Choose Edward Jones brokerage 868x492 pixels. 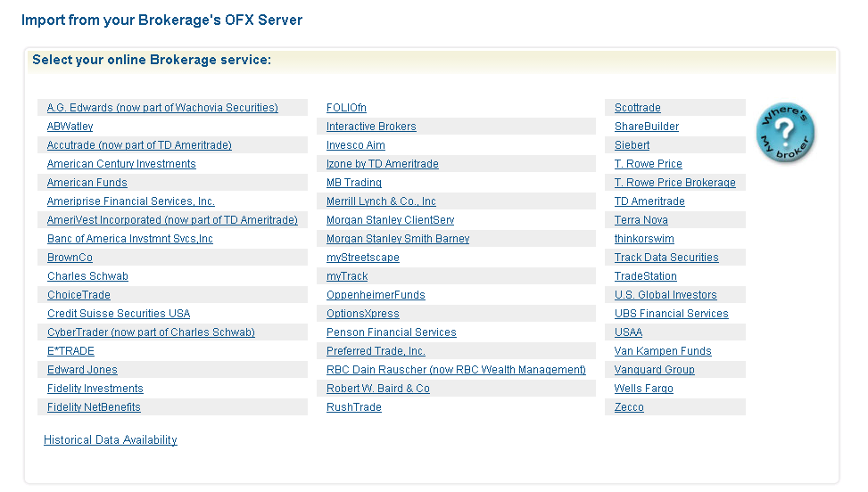(x=82, y=371)
